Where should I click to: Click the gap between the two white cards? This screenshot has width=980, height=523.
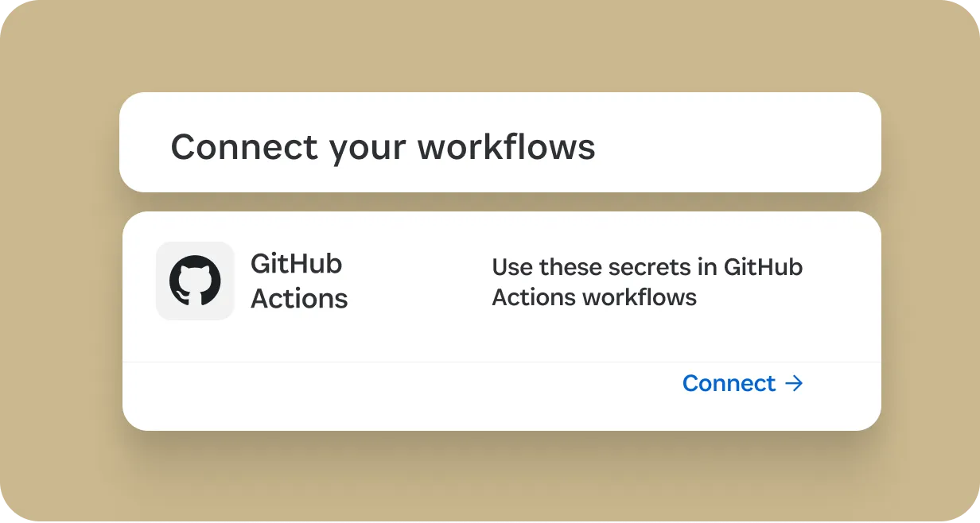pyautogui.click(x=500, y=202)
